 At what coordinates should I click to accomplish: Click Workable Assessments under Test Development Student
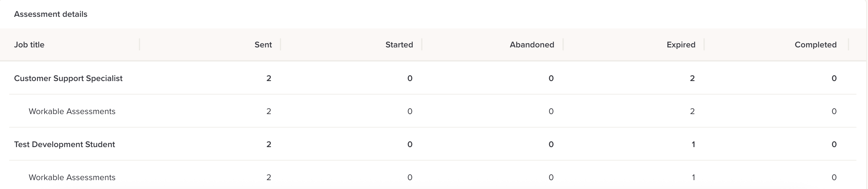pyautogui.click(x=72, y=177)
